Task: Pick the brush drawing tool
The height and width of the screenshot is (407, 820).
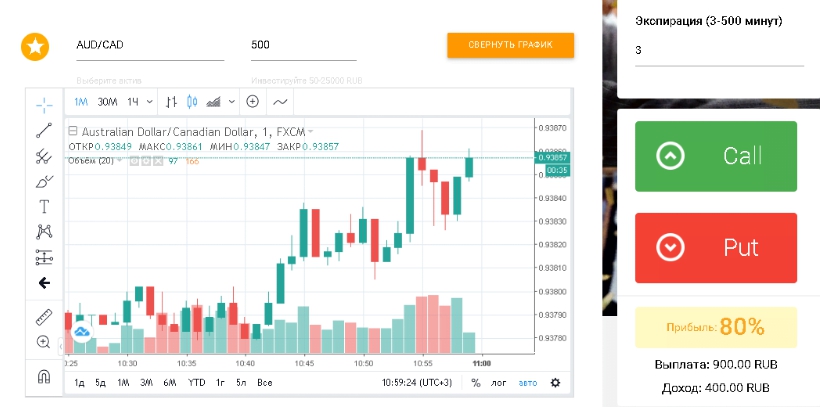Action: coord(44,181)
